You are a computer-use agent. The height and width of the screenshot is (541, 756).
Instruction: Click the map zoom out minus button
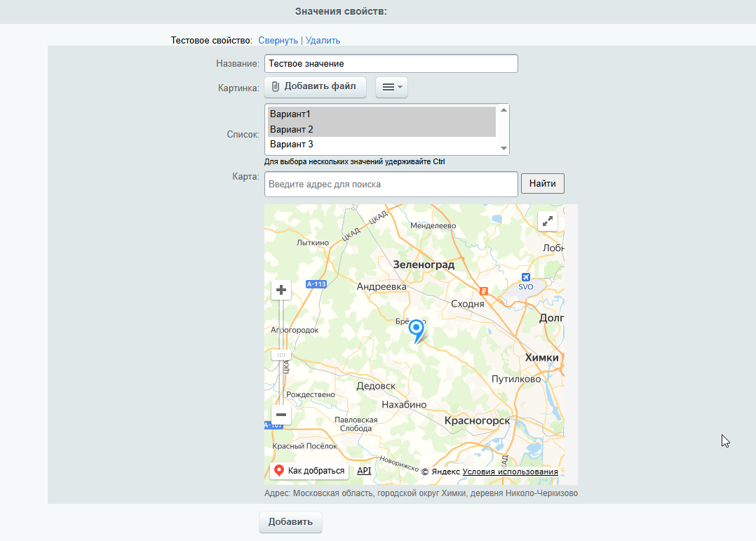pos(281,415)
